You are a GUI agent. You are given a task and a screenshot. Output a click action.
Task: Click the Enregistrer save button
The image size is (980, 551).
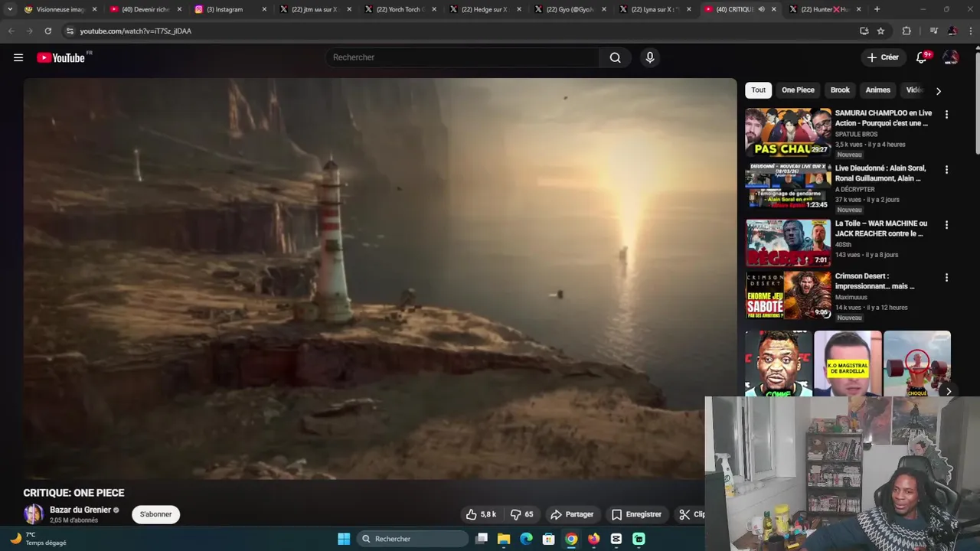(x=636, y=514)
